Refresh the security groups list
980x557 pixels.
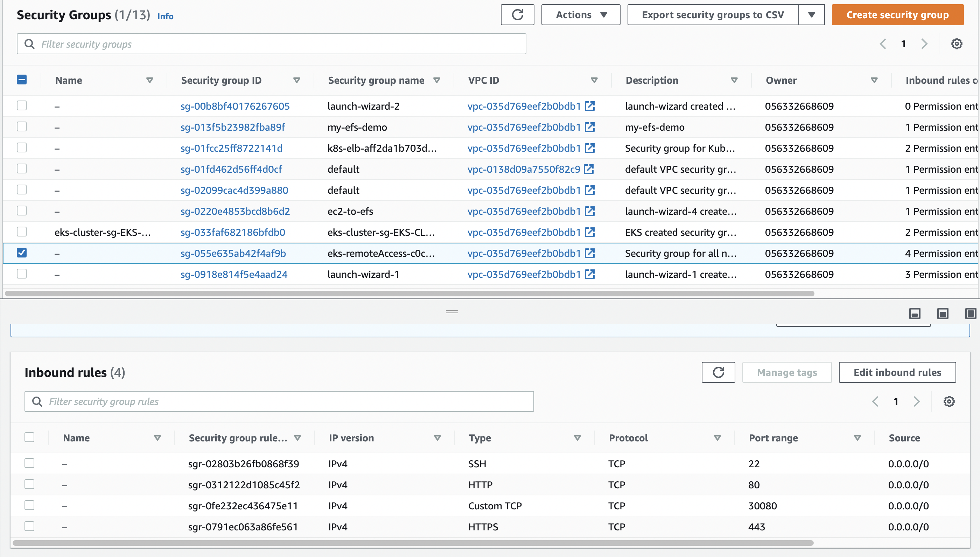pyautogui.click(x=517, y=15)
